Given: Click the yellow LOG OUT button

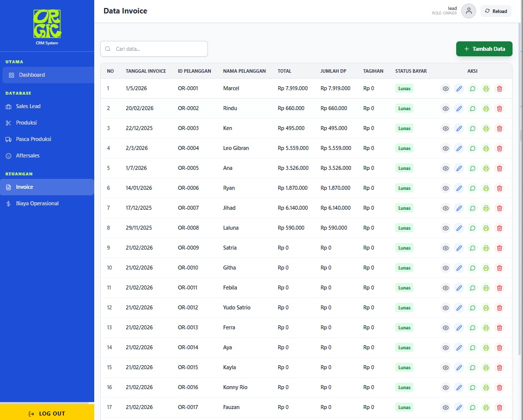Looking at the screenshot, I should click(47, 413).
